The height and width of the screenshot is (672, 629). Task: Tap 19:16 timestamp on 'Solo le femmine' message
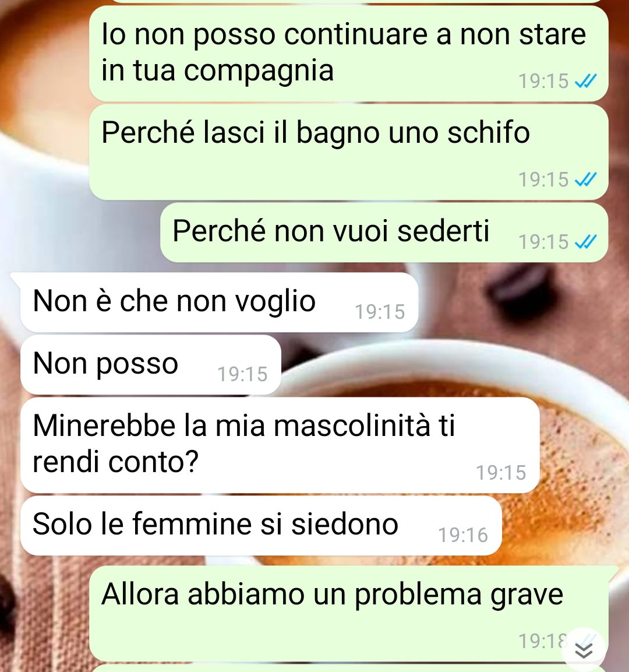(x=463, y=535)
